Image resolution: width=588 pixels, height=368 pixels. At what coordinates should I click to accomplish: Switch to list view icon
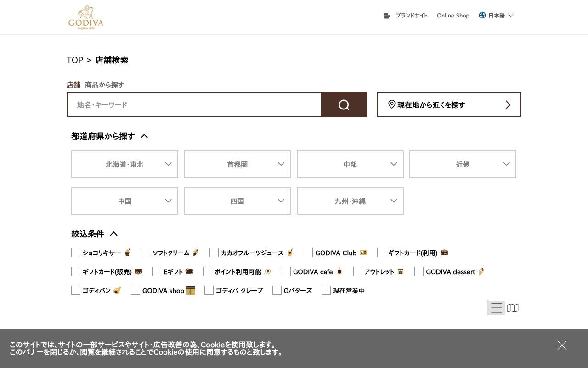497,308
